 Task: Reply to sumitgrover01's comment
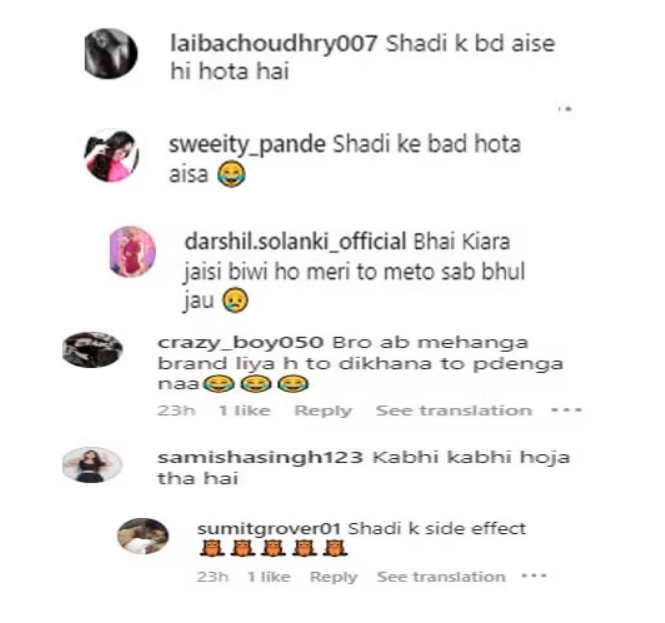click(x=334, y=577)
